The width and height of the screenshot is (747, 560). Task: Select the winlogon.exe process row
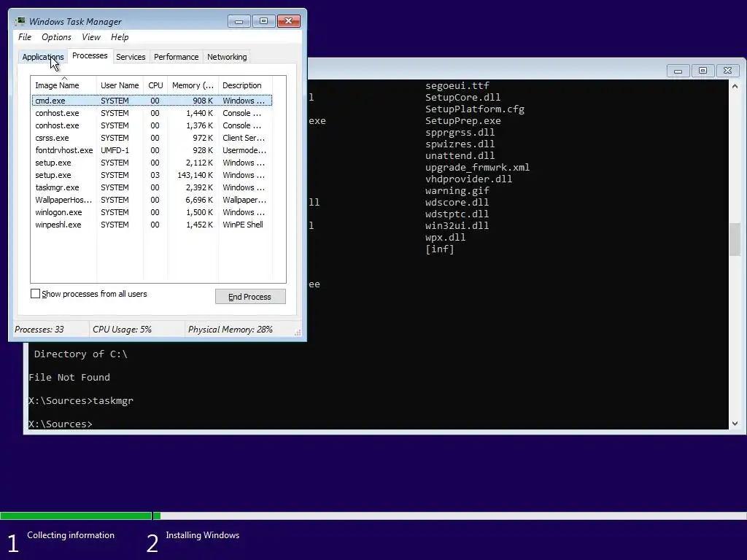pyautogui.click(x=152, y=212)
